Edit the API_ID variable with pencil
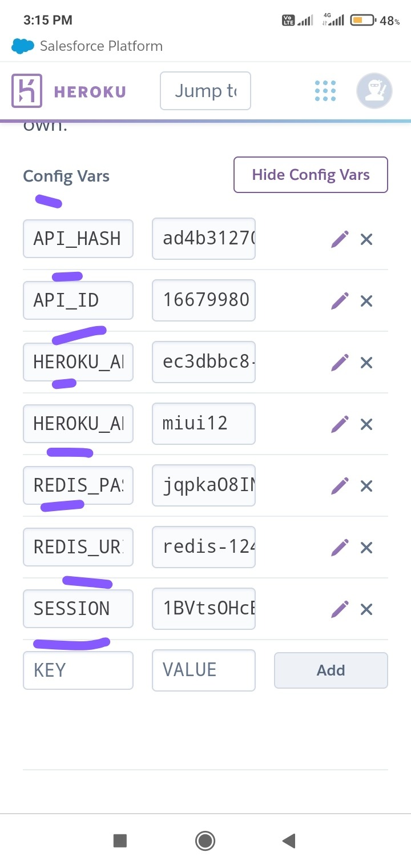 click(x=340, y=301)
